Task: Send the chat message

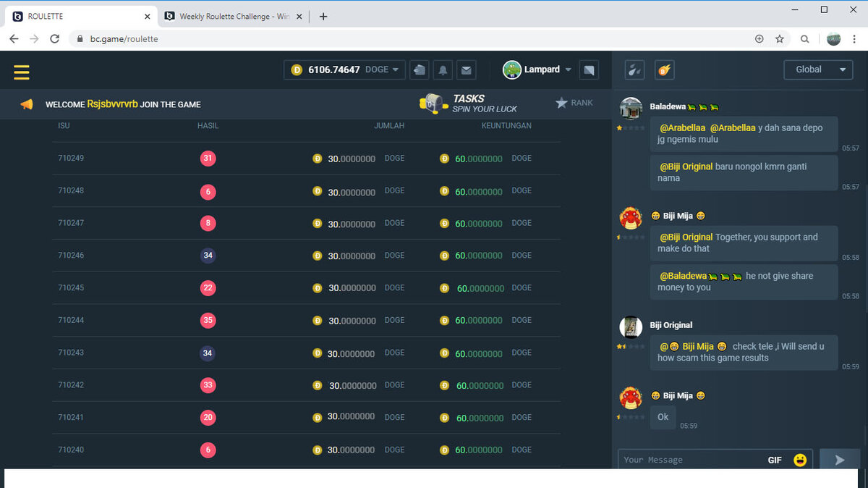Action: click(x=839, y=460)
